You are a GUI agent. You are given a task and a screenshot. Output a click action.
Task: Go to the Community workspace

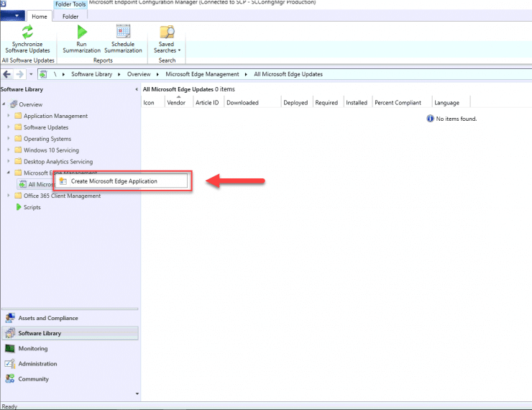(34, 379)
